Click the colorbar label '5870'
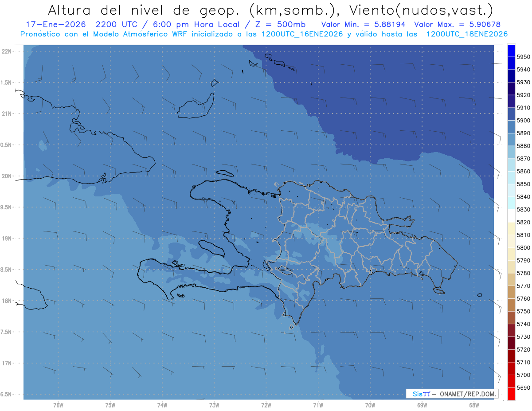 [x=524, y=159]
